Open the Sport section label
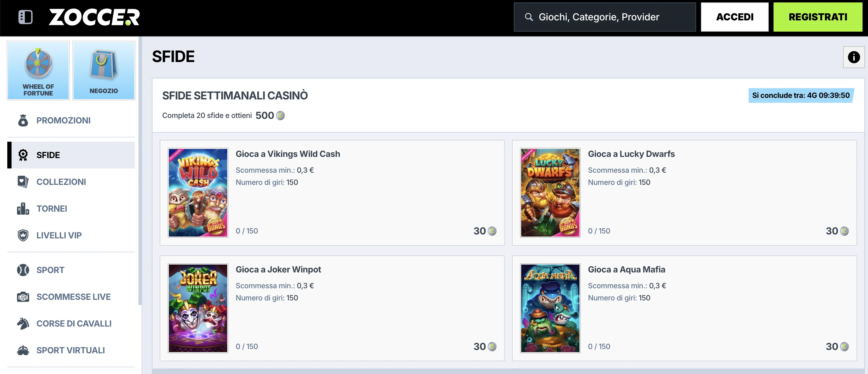868x374 pixels. [x=50, y=270]
